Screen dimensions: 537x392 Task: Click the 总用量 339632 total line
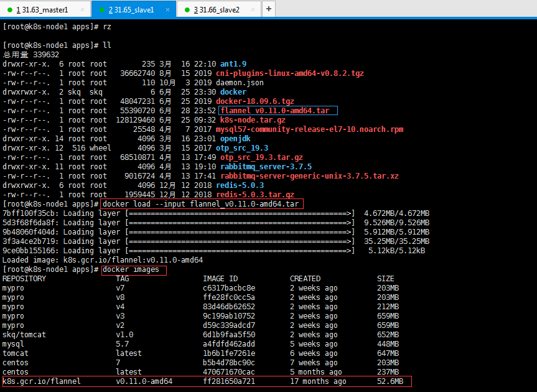point(31,55)
